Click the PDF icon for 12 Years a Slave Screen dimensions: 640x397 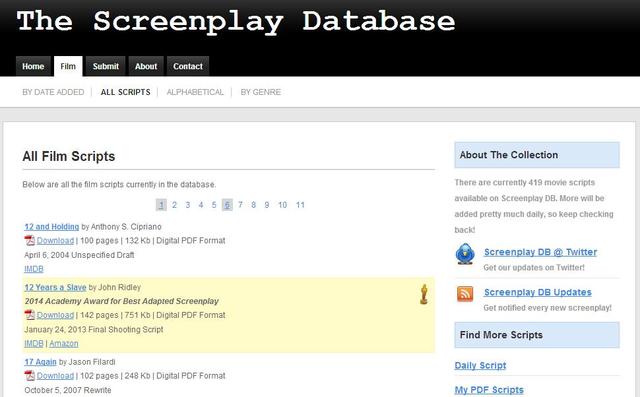(29, 315)
